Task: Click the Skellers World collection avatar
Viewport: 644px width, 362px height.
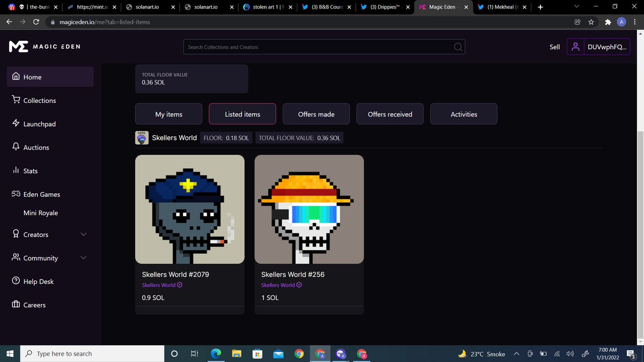Action: point(142,138)
